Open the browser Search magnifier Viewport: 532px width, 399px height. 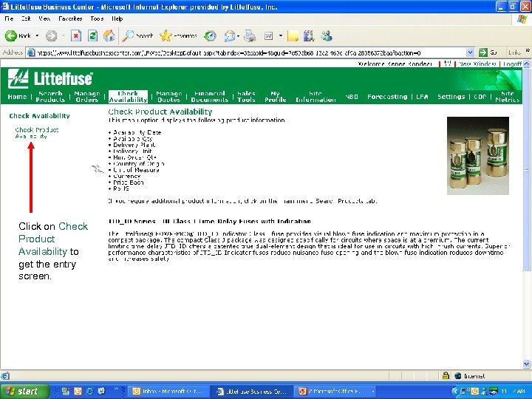[137, 35]
